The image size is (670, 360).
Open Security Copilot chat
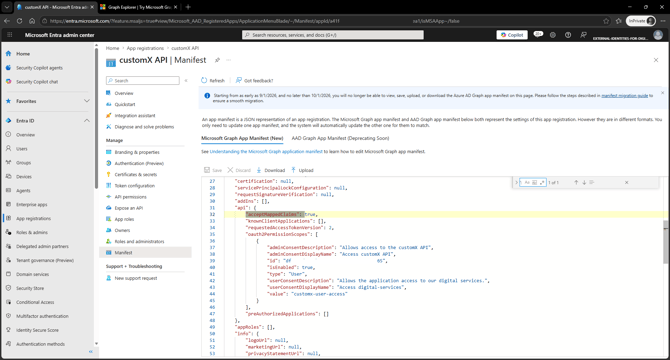37,82
